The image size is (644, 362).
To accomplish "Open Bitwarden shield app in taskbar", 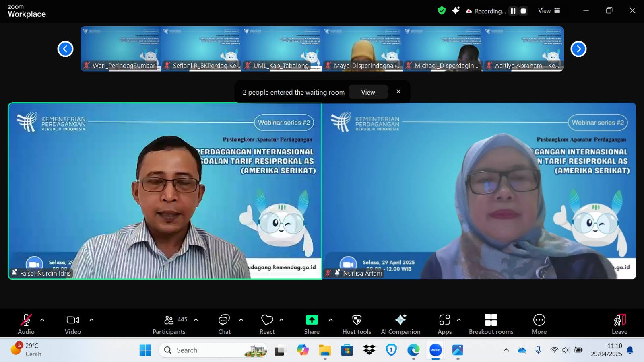I will 391,350.
